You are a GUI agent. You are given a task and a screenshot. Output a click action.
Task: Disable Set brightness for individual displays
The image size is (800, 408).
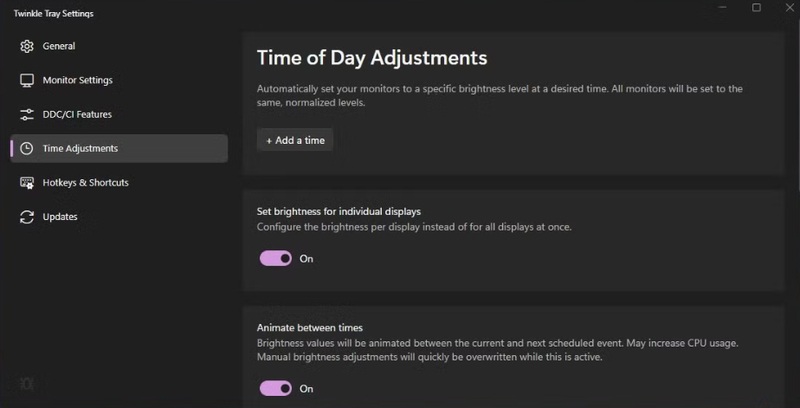(276, 258)
